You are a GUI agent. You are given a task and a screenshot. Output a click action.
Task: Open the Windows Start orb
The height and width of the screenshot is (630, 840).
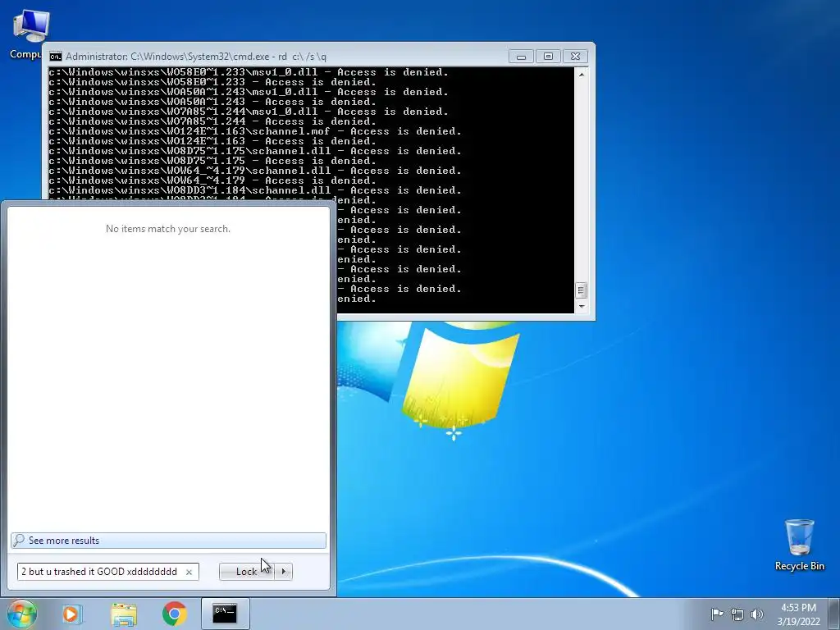pos(21,614)
